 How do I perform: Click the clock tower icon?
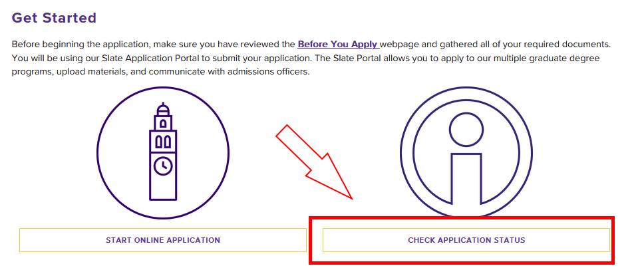click(163, 152)
